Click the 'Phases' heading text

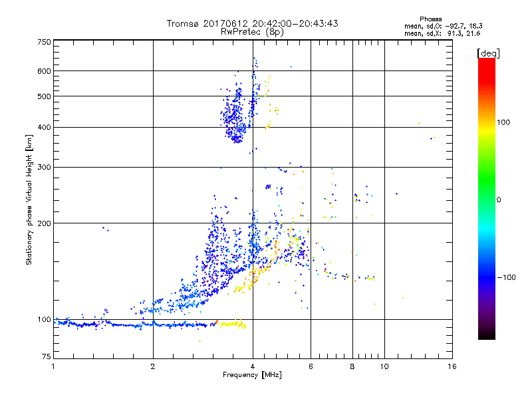point(430,19)
